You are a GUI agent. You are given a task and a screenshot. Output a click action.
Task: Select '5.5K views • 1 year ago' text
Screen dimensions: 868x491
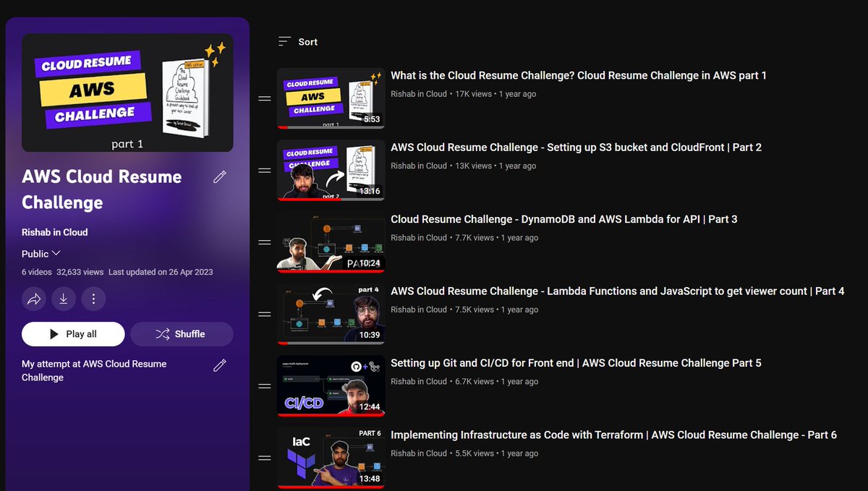pyautogui.click(x=497, y=453)
